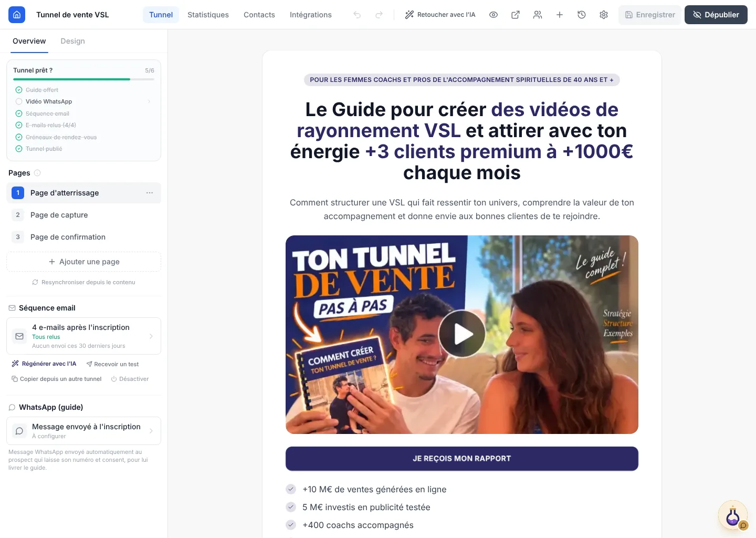
Task: Click the Tunnel de vente VSL title
Action: coord(72,15)
